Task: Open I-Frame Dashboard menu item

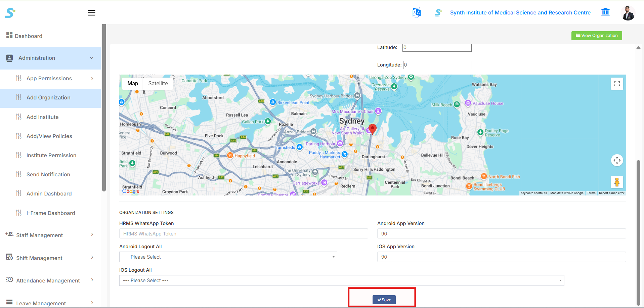Action: pos(50,213)
